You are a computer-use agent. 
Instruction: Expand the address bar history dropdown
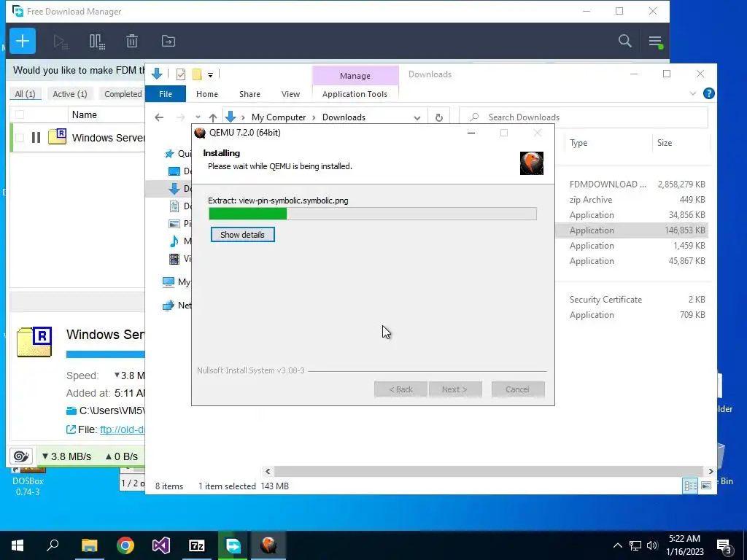pyautogui.click(x=417, y=117)
